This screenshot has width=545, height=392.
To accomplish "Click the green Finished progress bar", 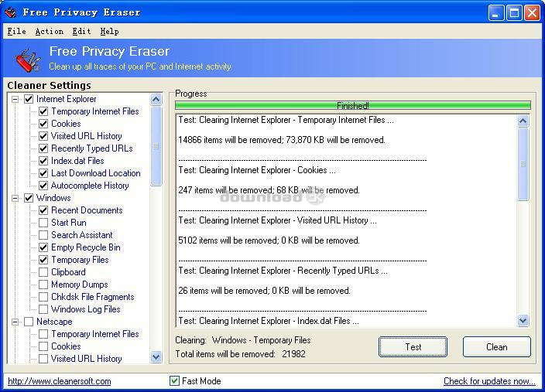I will click(352, 105).
